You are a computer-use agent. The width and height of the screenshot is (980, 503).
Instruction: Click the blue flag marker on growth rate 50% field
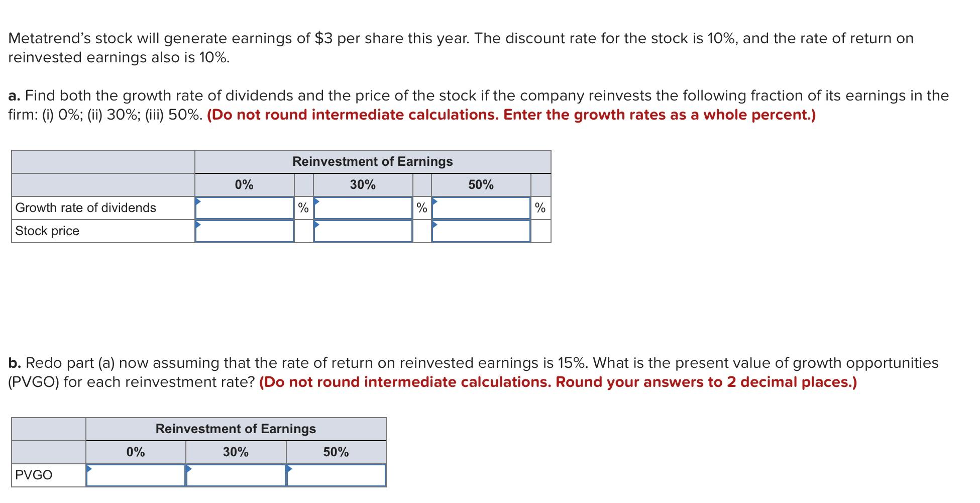tap(434, 200)
